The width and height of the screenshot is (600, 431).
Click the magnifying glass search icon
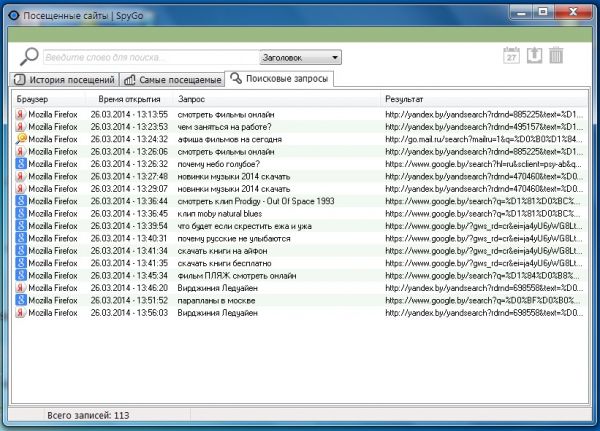pyautogui.click(x=29, y=57)
